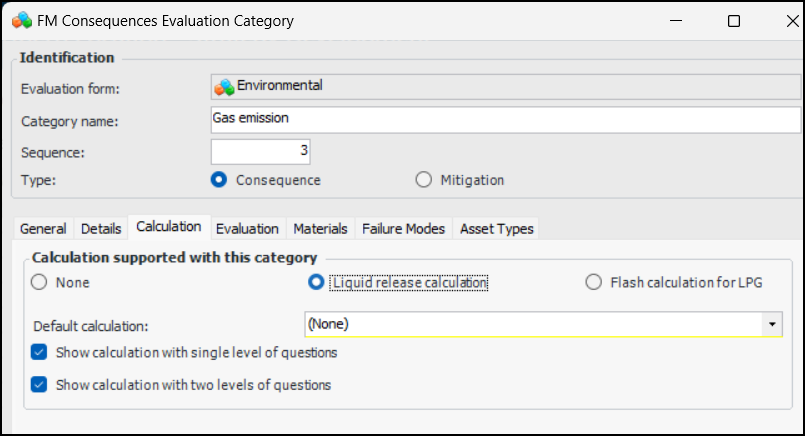Choose the Mitigation type option
The width and height of the screenshot is (805, 436).
point(423,181)
